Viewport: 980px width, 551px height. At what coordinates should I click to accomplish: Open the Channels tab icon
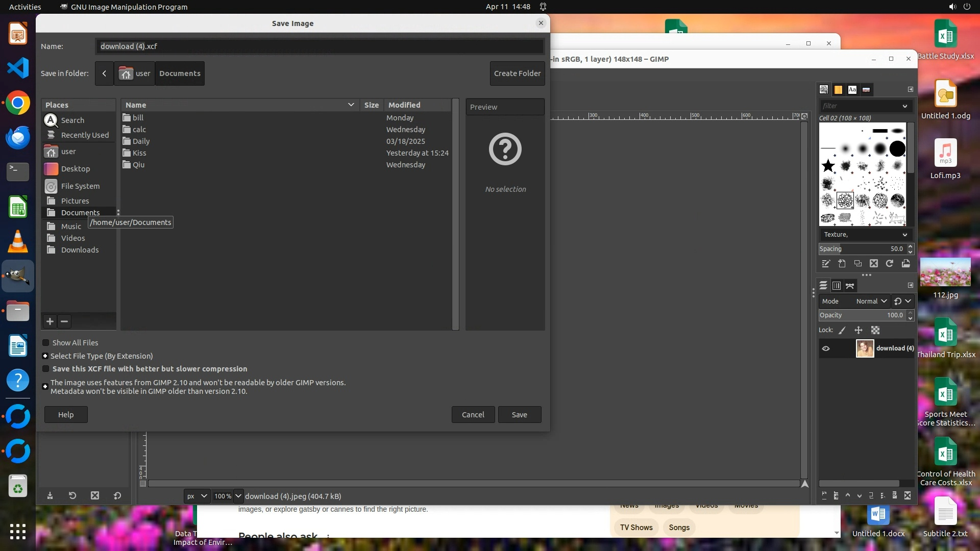pyautogui.click(x=837, y=286)
